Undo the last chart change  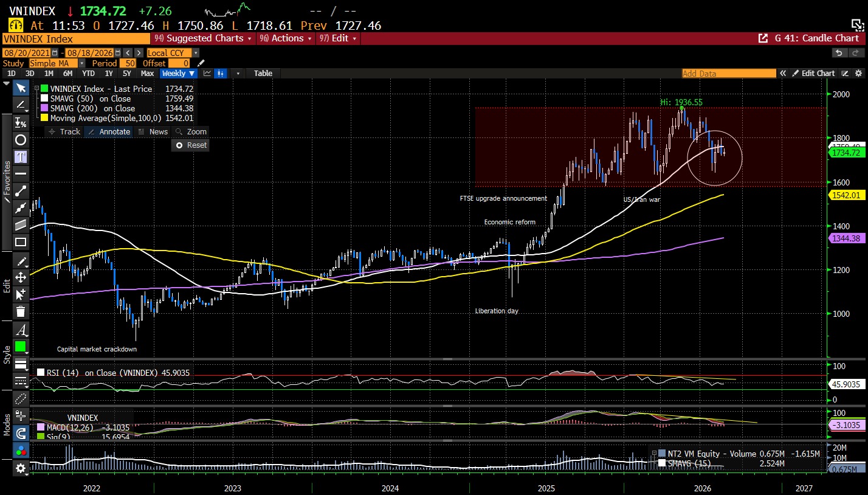coord(839,53)
